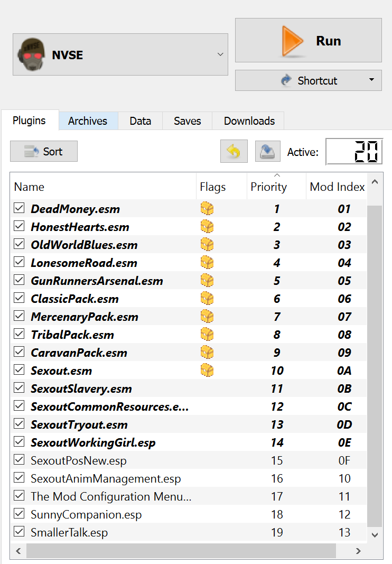
Task: Toggle the SmallerTalk.esp checkbox
Action: point(19,532)
